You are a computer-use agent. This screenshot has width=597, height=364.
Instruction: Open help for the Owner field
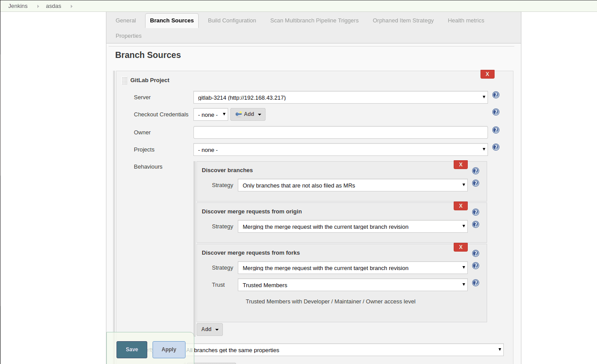click(x=496, y=130)
